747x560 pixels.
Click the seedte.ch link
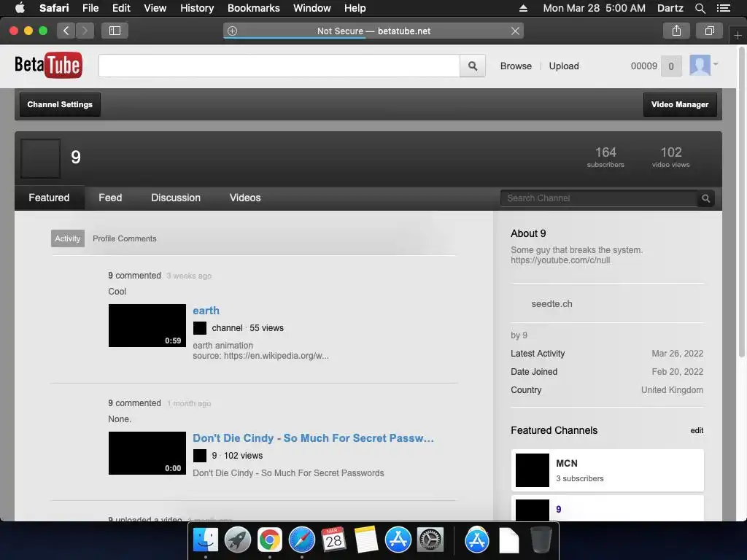coord(551,304)
